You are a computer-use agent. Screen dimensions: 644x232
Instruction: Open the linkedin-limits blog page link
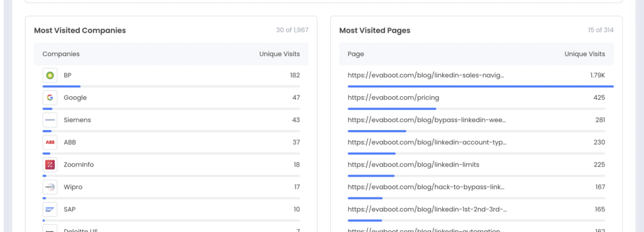coord(414,165)
